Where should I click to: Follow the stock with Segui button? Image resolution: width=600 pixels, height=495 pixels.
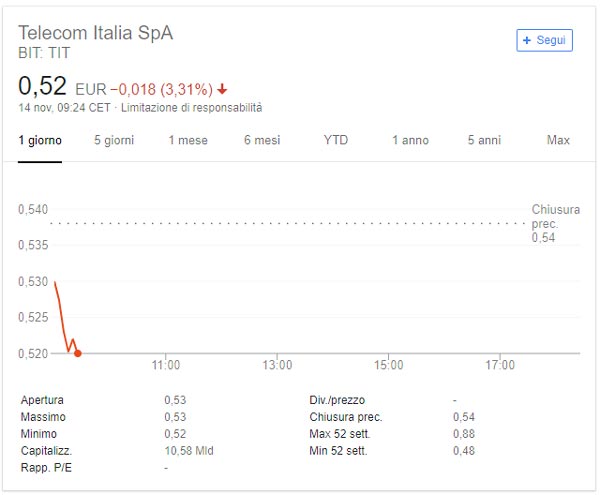(544, 40)
